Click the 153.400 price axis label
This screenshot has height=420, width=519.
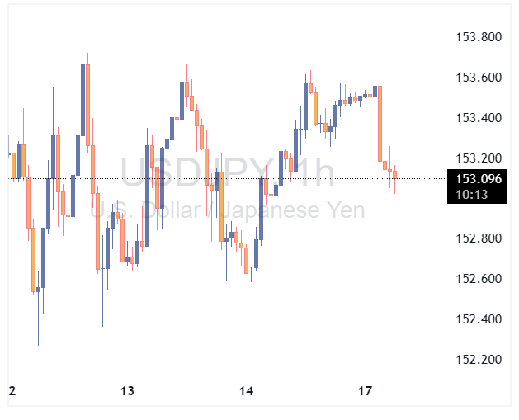[479, 118]
